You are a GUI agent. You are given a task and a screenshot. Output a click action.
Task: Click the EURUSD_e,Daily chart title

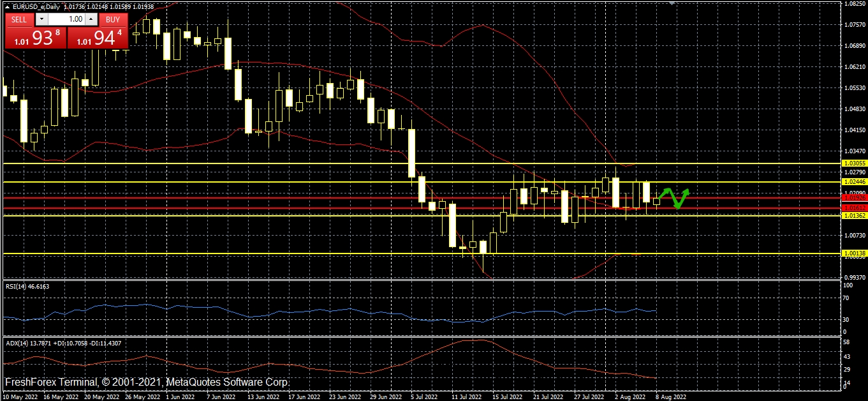[x=36, y=6]
